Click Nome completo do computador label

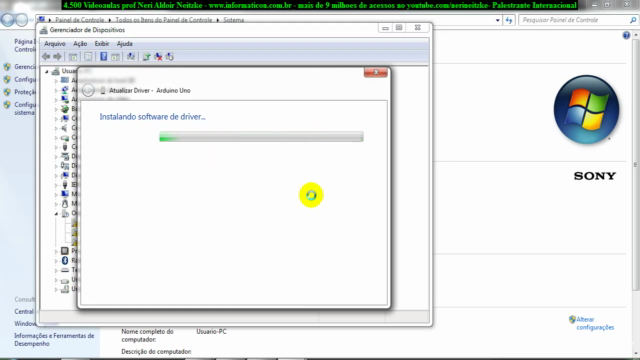147,336
